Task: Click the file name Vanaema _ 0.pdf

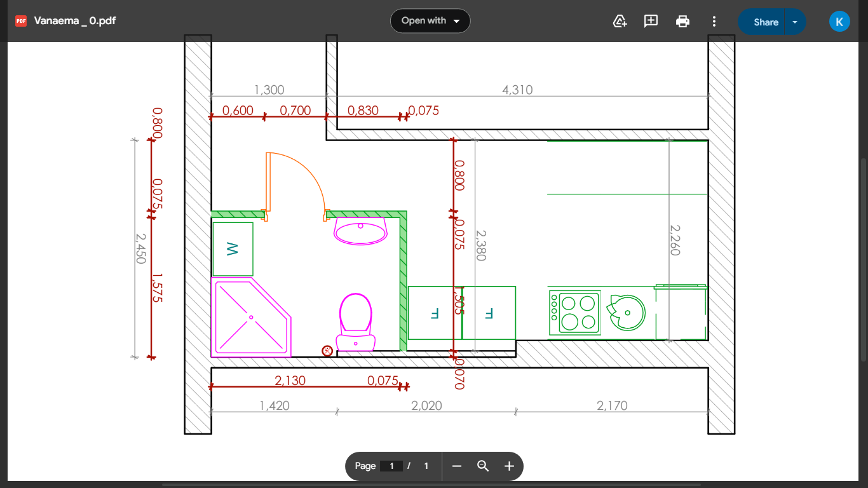Action: click(x=74, y=21)
